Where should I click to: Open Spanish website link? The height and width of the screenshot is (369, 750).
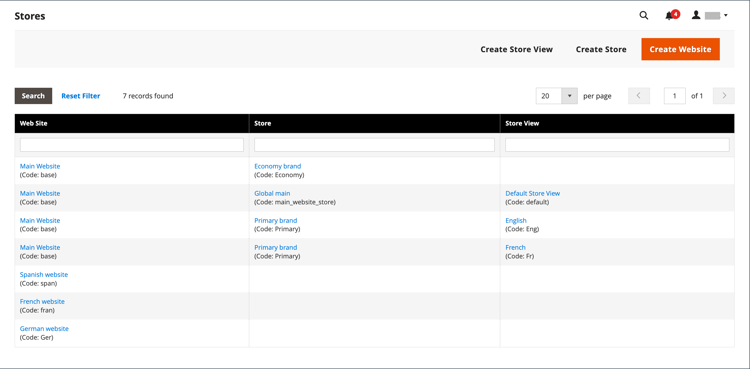44,275
